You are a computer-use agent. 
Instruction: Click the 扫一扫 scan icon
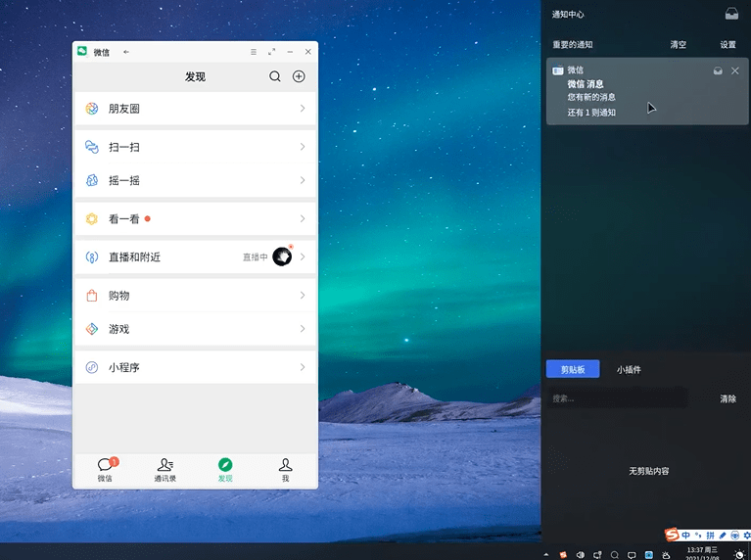91,147
